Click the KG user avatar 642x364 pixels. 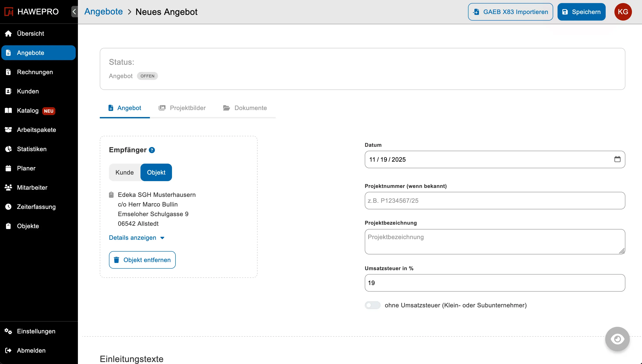tap(623, 12)
